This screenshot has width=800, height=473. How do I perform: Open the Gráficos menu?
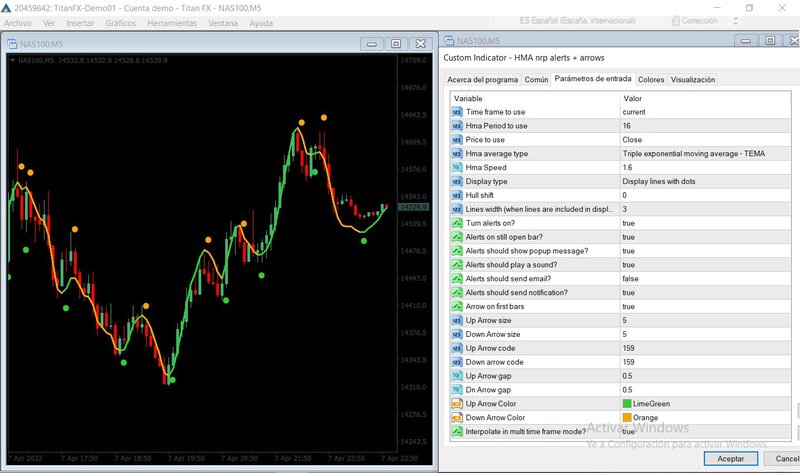[120, 23]
